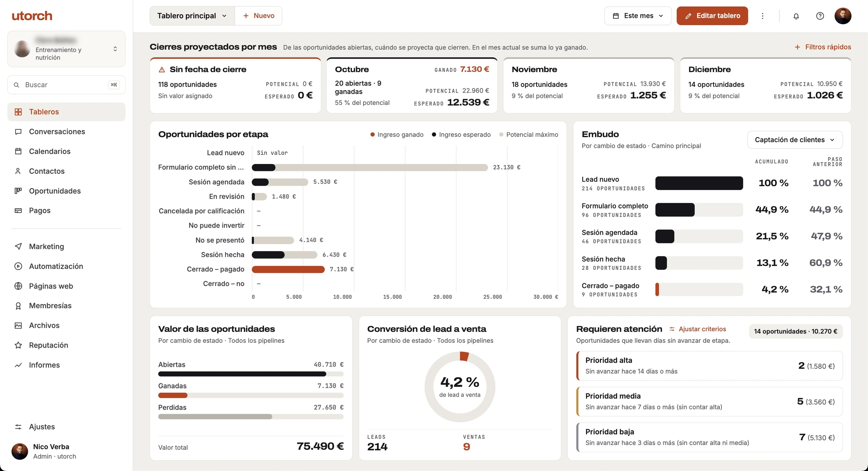This screenshot has height=471, width=868.
Task: Click the Informes trend line icon
Action: [18, 365]
